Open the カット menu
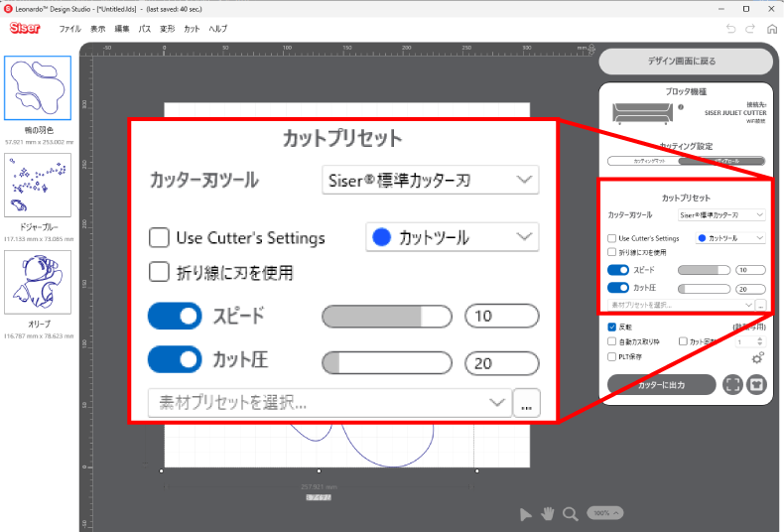Image resolution: width=784 pixels, height=532 pixels. point(192,29)
